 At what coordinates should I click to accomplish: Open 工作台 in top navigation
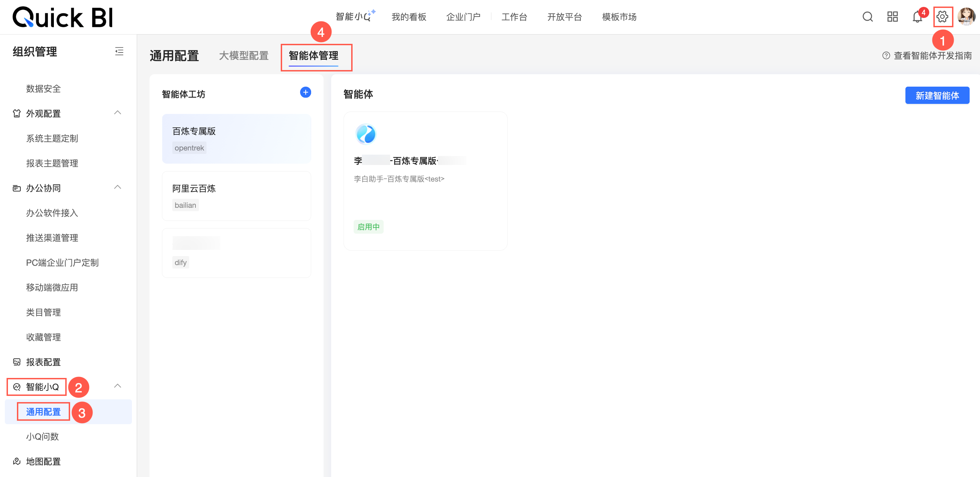click(x=515, y=17)
